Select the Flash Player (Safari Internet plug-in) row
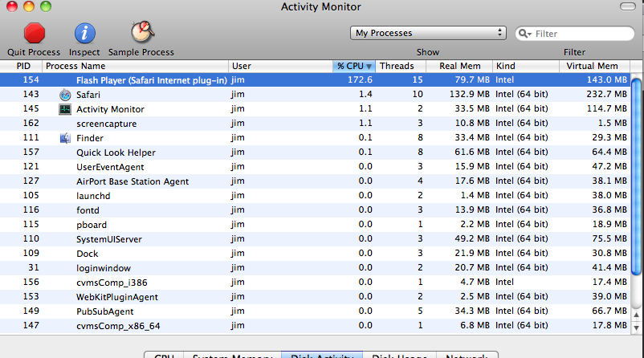644x358 pixels. point(315,80)
